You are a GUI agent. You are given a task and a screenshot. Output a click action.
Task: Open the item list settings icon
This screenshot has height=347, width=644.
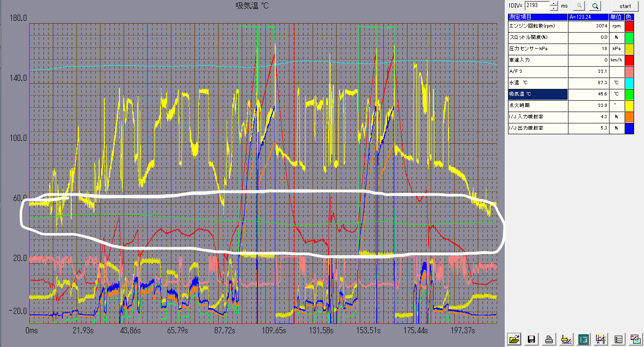pyautogui.click(x=618, y=338)
